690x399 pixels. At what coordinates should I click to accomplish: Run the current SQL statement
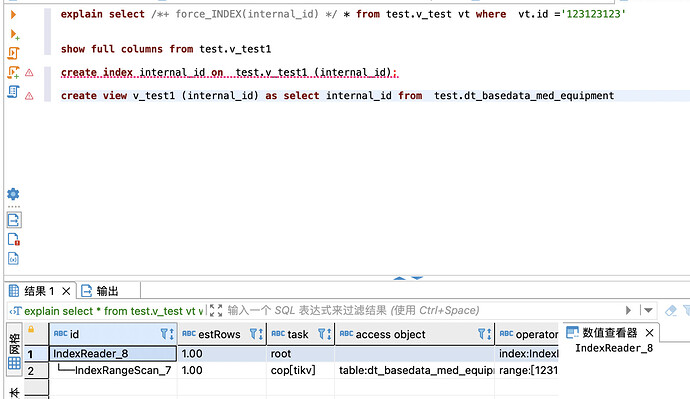13,15
